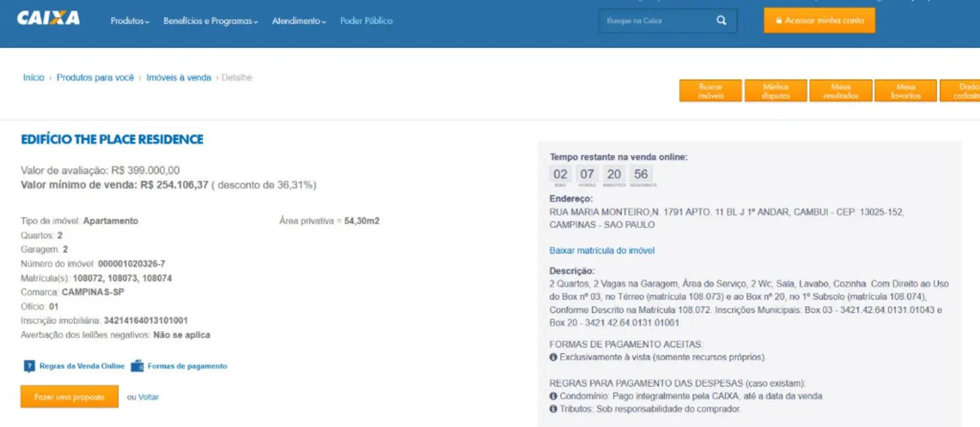Select the Poder Público menu item
The image size is (980, 427).
[x=366, y=20]
